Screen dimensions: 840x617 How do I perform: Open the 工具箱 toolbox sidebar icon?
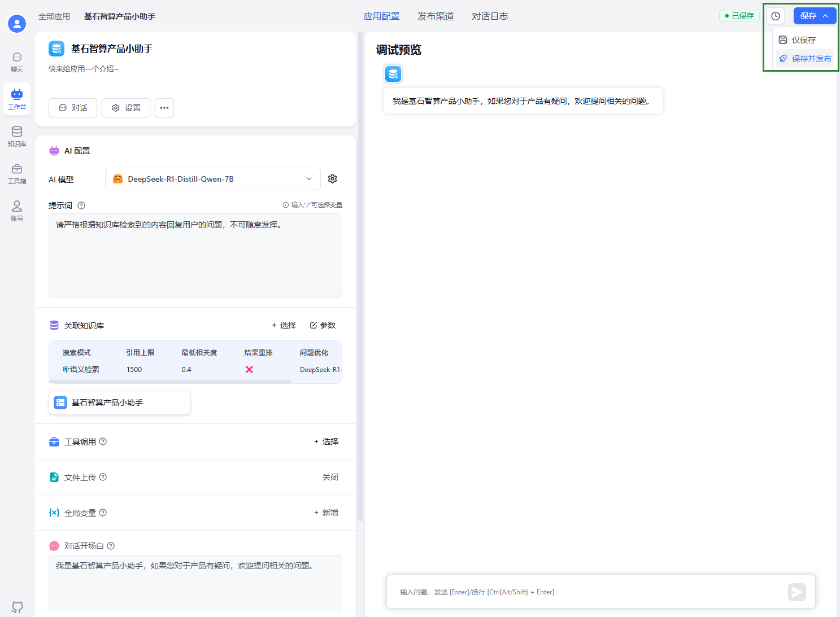coord(17,174)
